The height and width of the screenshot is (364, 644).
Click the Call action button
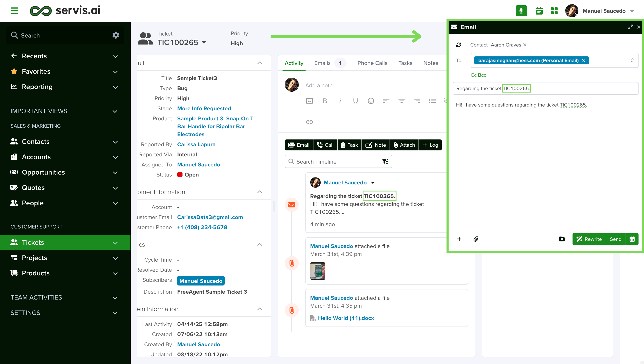[x=325, y=145]
